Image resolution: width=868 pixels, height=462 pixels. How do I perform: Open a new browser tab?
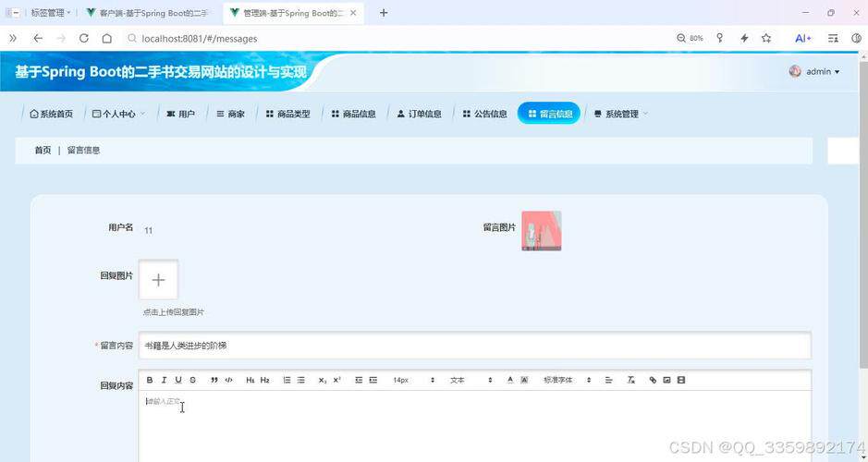(384, 13)
